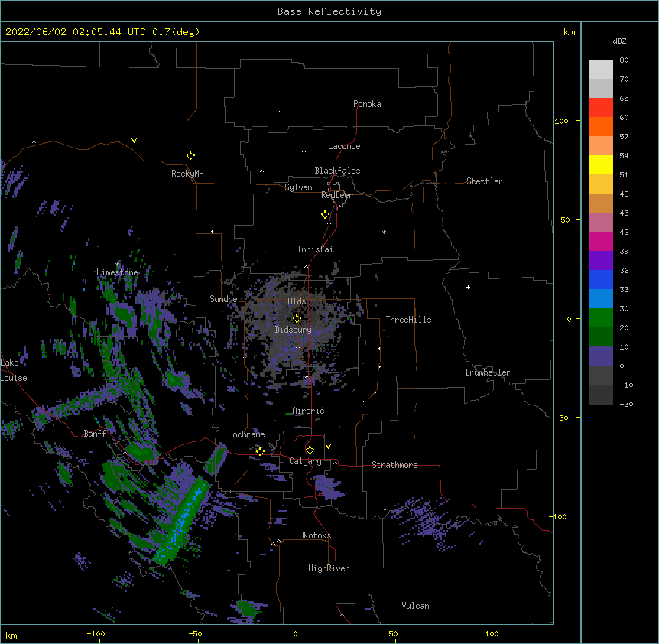Click the Blackfalds city label
659x644 pixels.
337,171
